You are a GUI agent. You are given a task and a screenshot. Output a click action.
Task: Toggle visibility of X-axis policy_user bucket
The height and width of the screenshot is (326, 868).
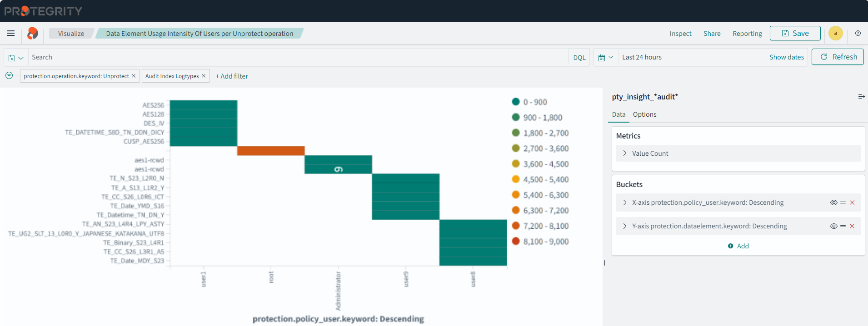(833, 203)
